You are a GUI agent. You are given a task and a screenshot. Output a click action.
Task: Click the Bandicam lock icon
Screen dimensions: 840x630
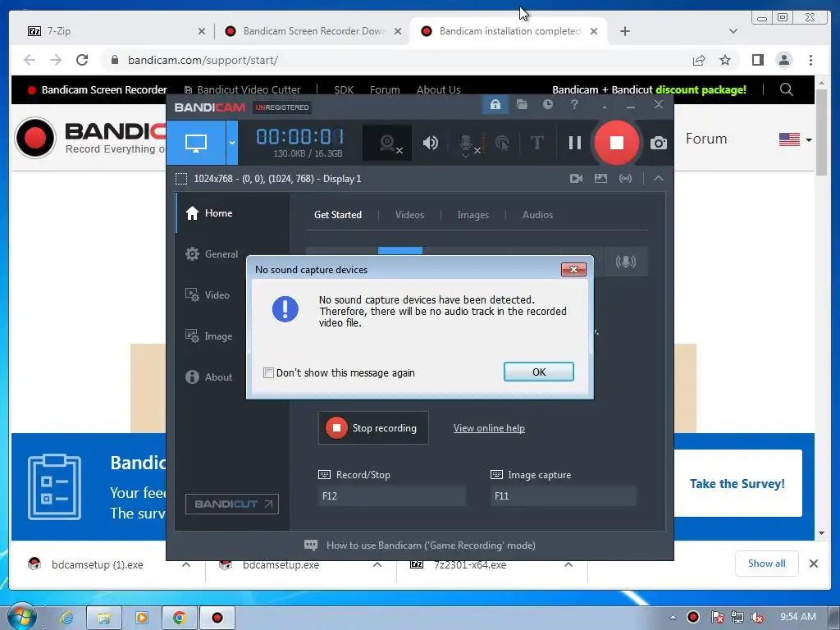click(495, 104)
